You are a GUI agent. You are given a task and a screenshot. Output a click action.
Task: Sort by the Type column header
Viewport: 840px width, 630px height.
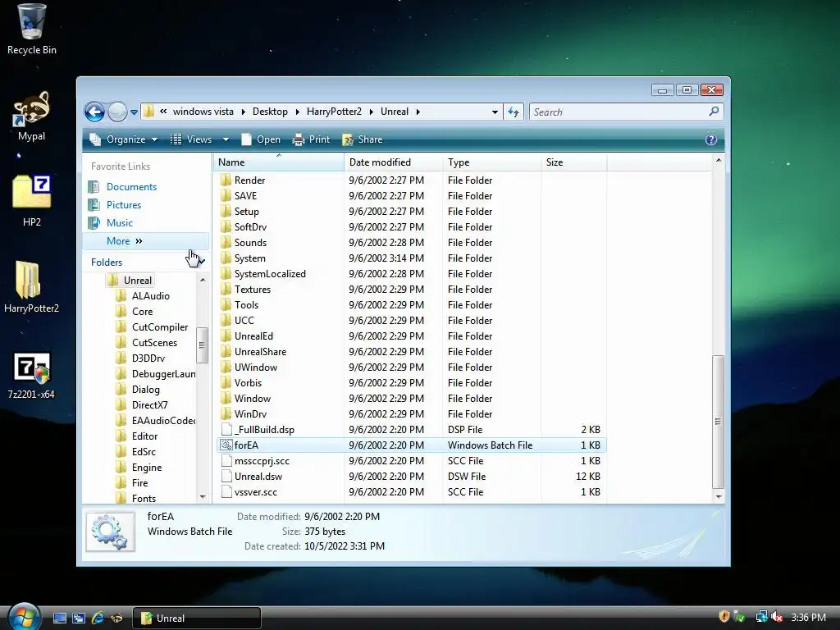click(492, 162)
